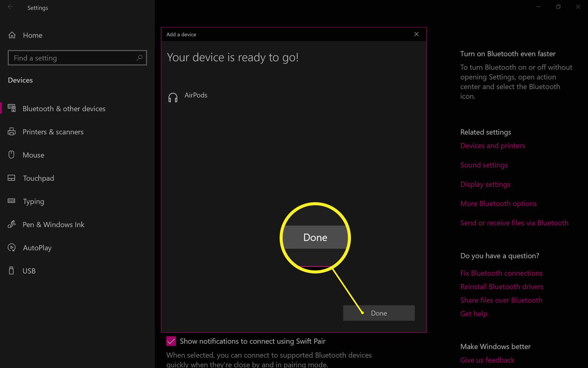Click Done to finish AirPods pairing
Image resolution: width=588 pixels, height=368 pixels.
coord(379,312)
